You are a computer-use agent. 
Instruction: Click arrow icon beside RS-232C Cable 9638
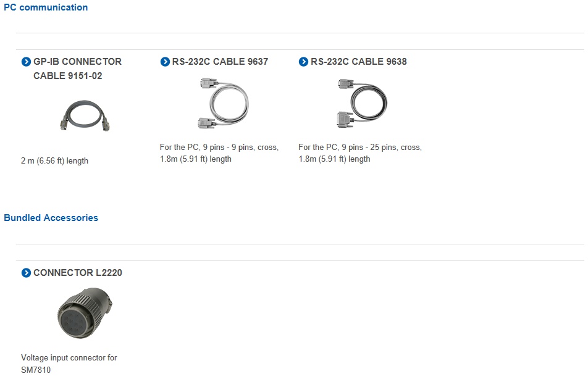tap(303, 62)
